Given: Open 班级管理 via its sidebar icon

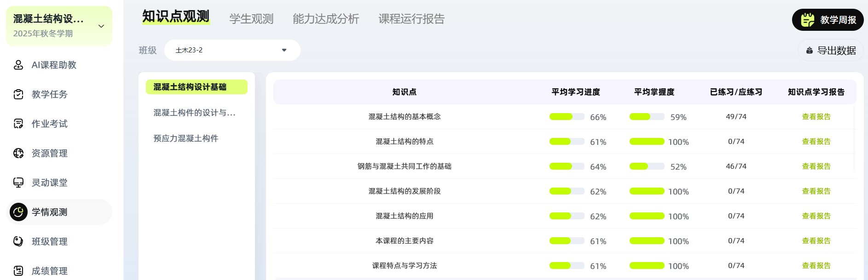Looking at the screenshot, I should [18, 241].
